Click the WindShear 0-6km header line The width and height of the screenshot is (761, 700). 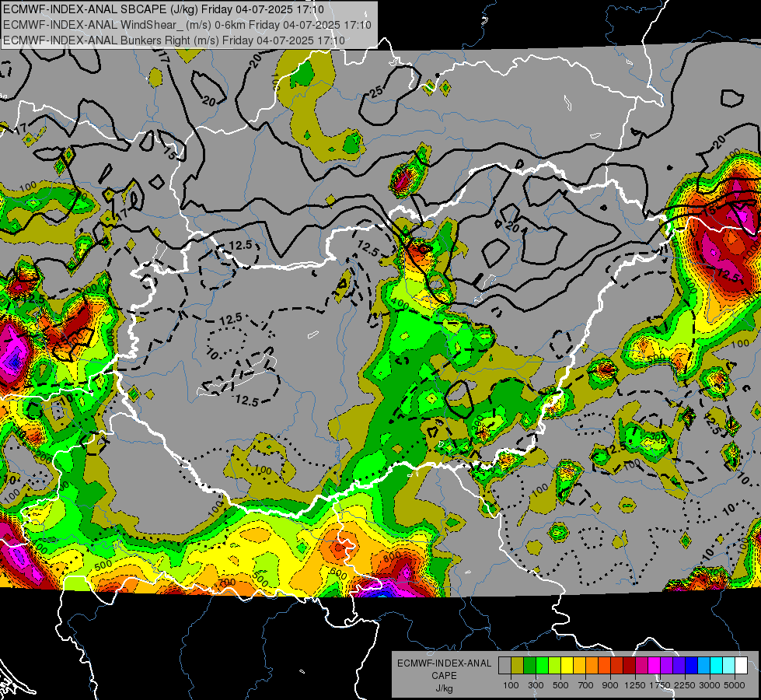pyautogui.click(x=187, y=25)
